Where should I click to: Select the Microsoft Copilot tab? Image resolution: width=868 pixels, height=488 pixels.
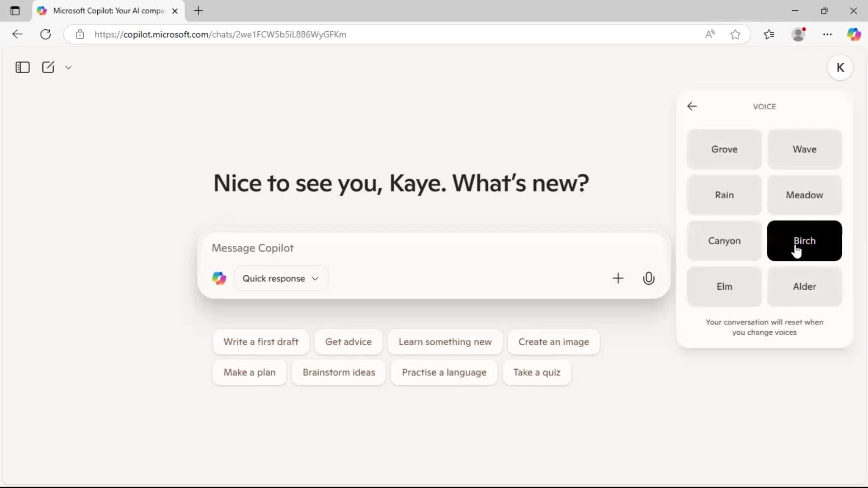pos(108,11)
